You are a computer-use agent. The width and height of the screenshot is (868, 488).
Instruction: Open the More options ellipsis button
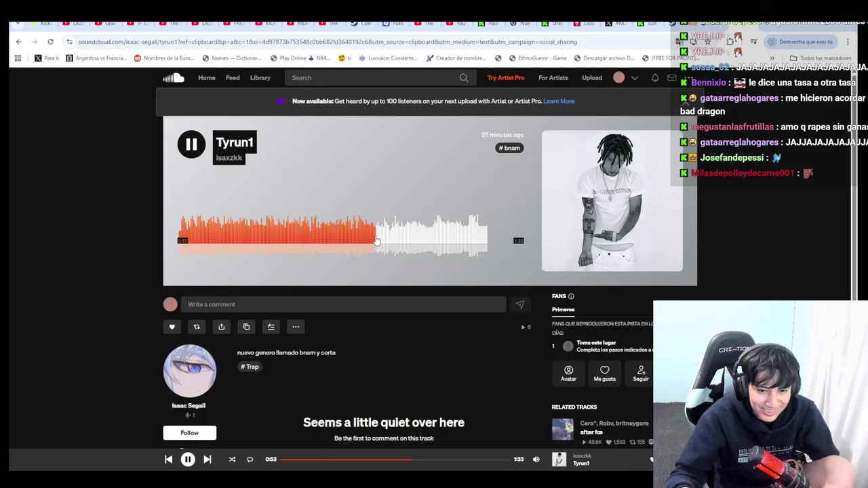[x=296, y=327]
